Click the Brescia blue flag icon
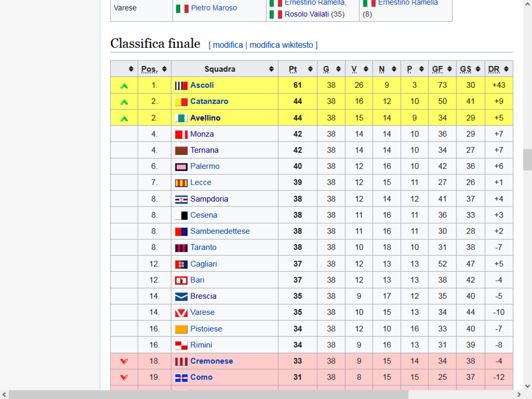532x399 pixels. coord(181,296)
